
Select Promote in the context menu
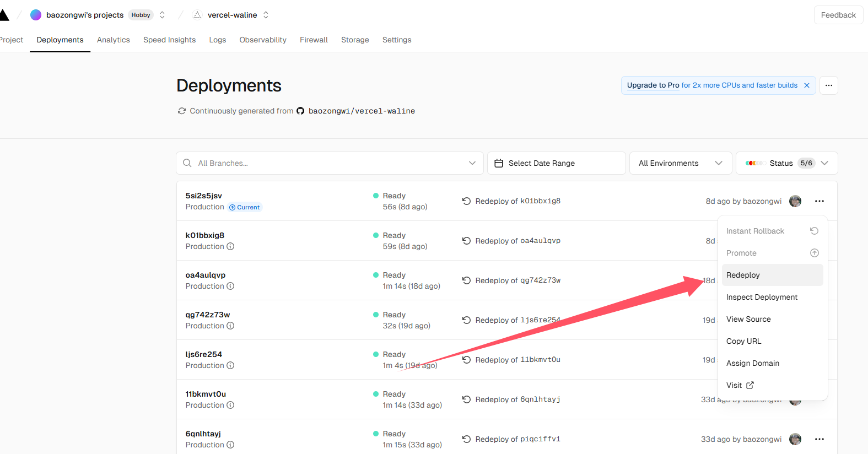[x=772, y=253]
